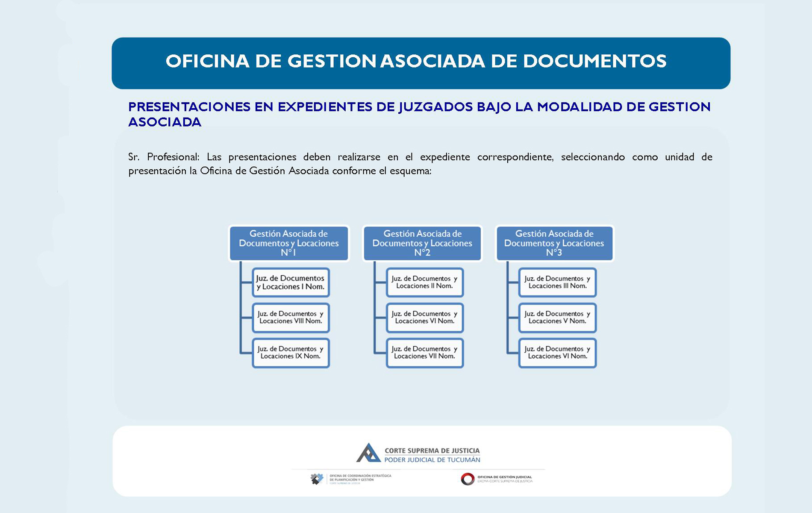Select the Gestión Asociada N°3 header box
812x513 pixels.
(554, 243)
